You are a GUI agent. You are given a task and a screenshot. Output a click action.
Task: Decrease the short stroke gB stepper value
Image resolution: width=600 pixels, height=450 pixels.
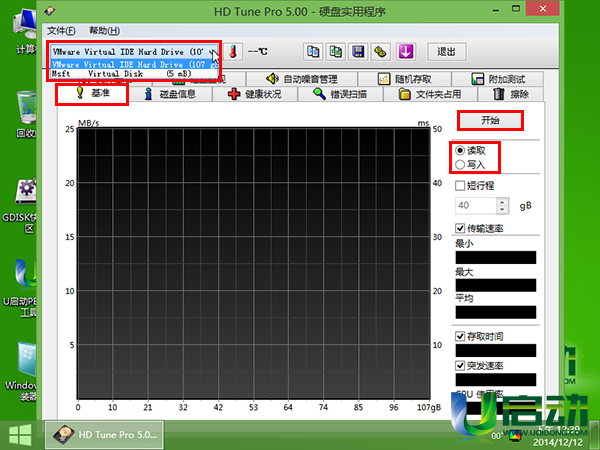tap(502, 209)
